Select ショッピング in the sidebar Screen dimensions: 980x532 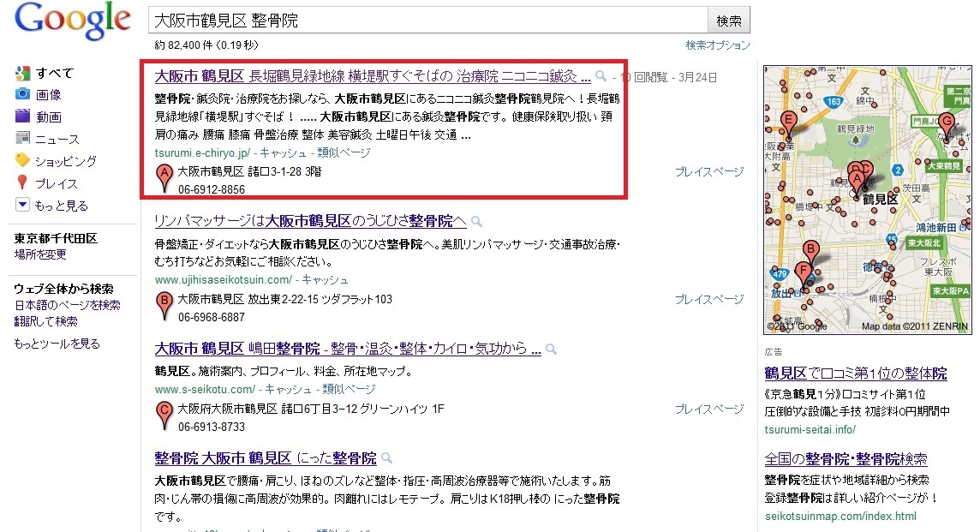[66, 161]
